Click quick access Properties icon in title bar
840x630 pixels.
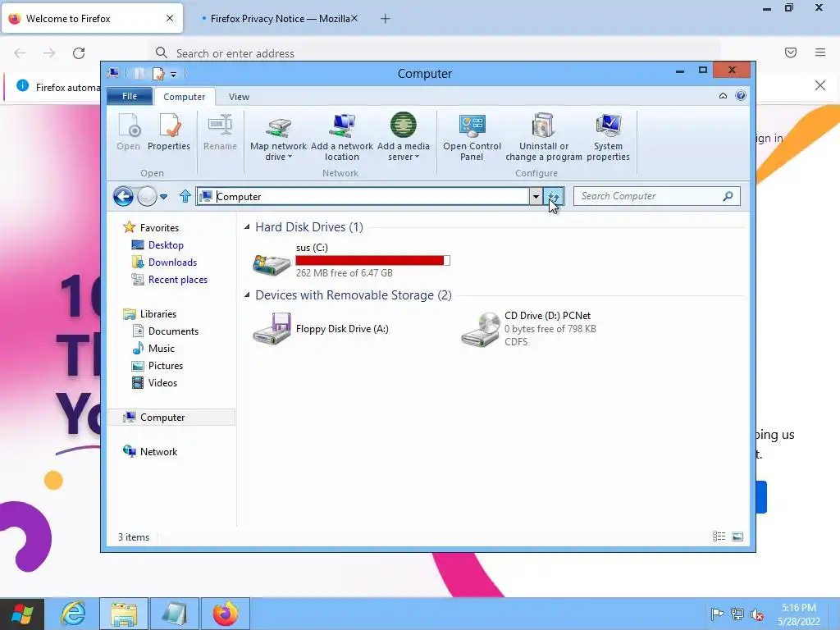(158, 73)
